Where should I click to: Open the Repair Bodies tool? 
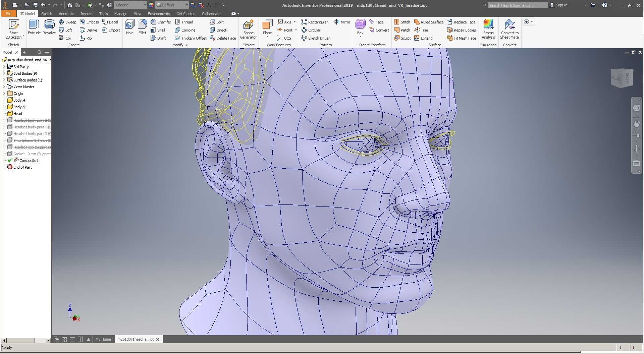tap(461, 30)
